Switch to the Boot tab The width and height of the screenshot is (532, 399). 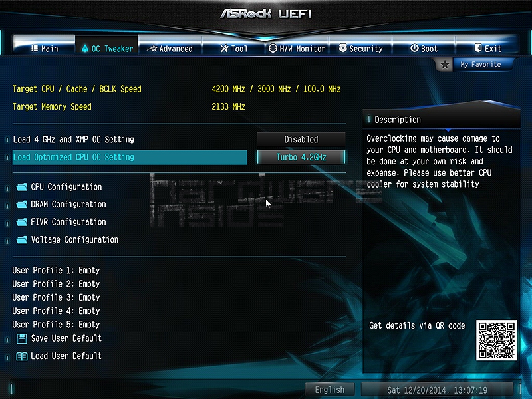424,48
